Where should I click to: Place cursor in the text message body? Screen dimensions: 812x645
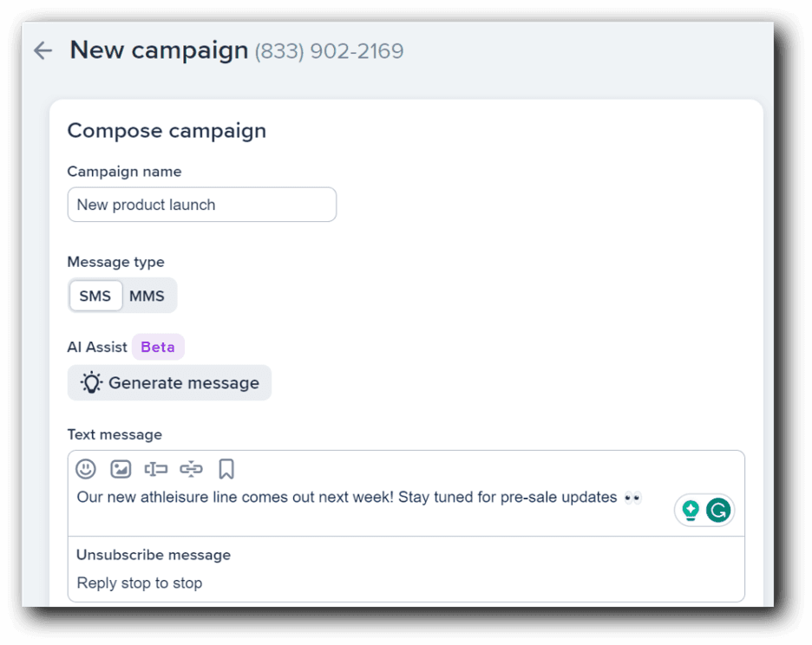click(347, 497)
